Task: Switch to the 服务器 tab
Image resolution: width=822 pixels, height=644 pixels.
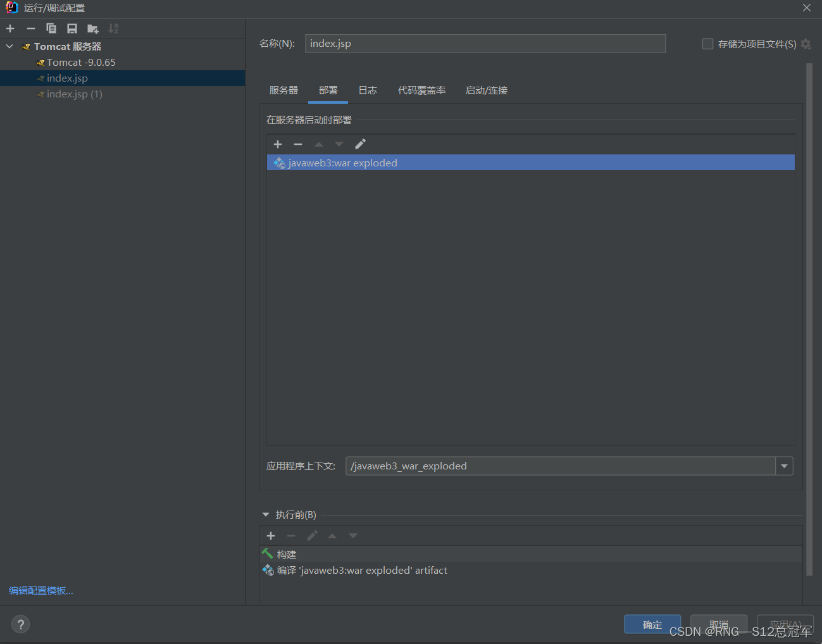Action: (x=283, y=90)
